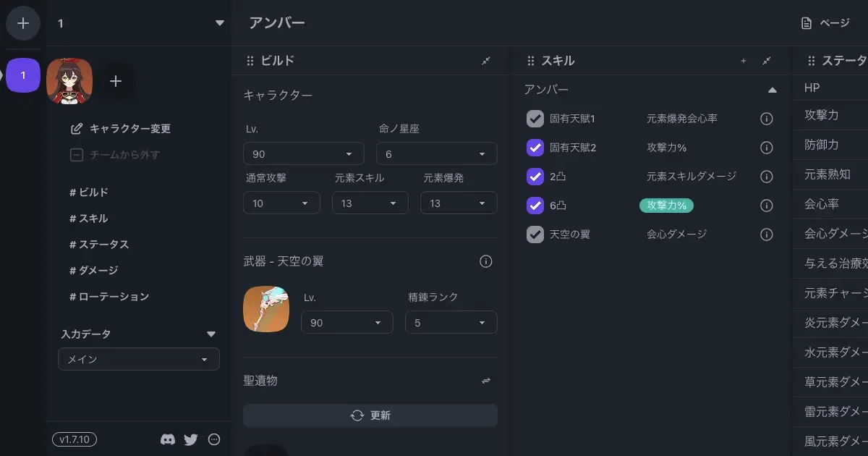Open the Discord icon in the footer
868x456 pixels.
point(168,439)
